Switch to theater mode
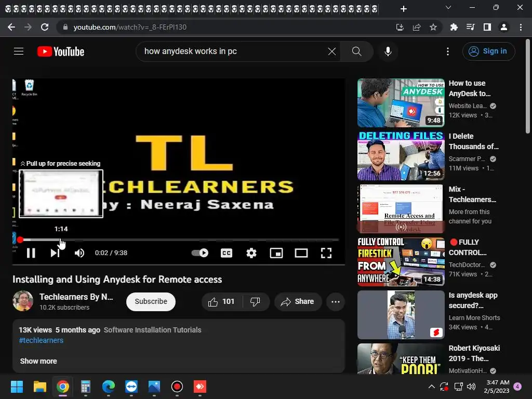 click(301, 253)
